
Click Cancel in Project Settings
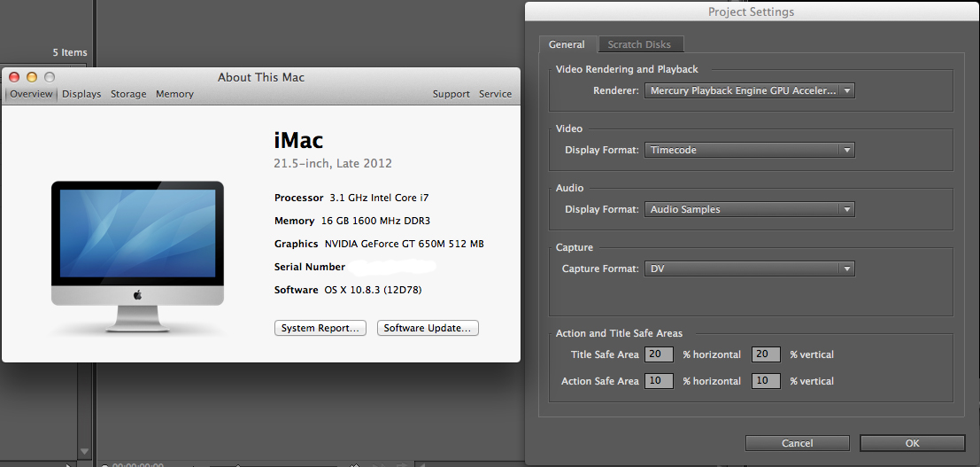tap(798, 443)
